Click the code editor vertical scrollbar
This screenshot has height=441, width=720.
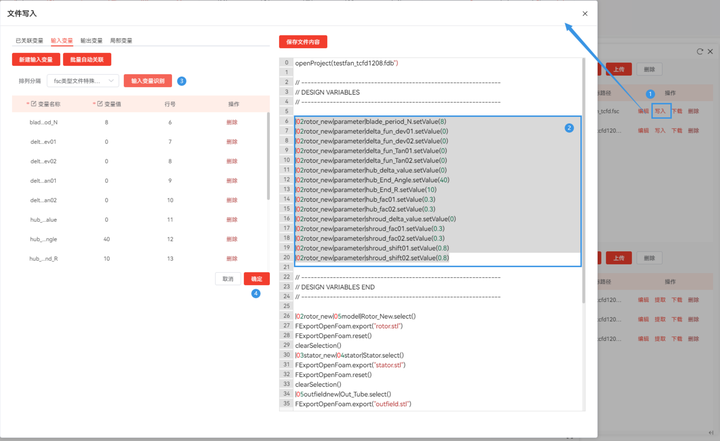584,180
